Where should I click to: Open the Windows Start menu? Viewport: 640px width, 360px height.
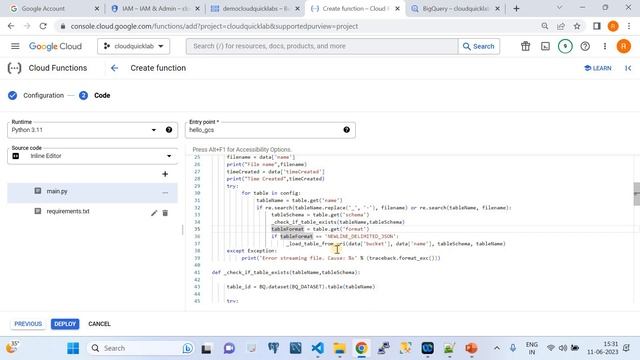[x=73, y=348]
